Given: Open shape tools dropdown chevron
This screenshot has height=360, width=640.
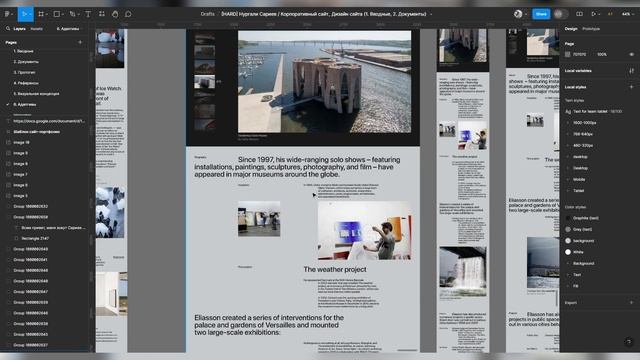Looking at the screenshot, I should (x=63, y=14).
